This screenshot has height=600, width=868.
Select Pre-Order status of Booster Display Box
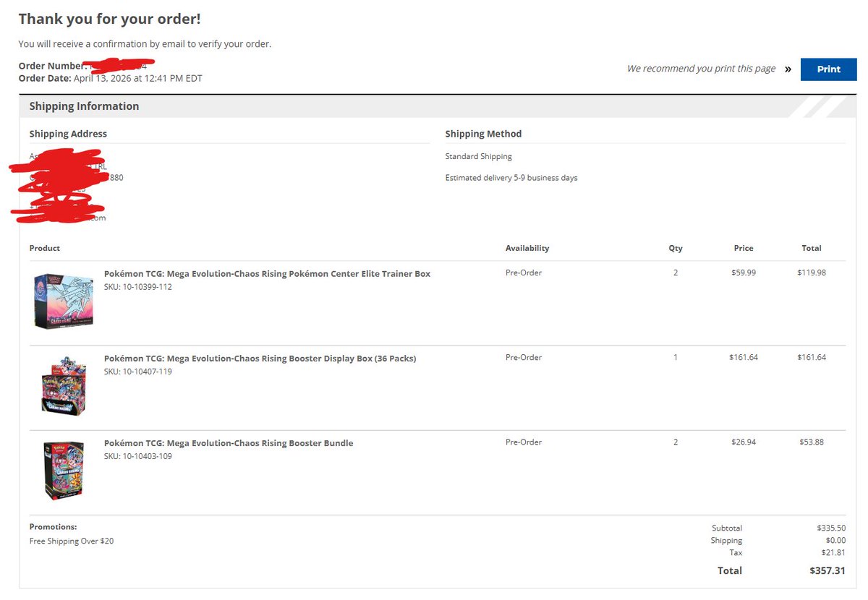point(524,357)
